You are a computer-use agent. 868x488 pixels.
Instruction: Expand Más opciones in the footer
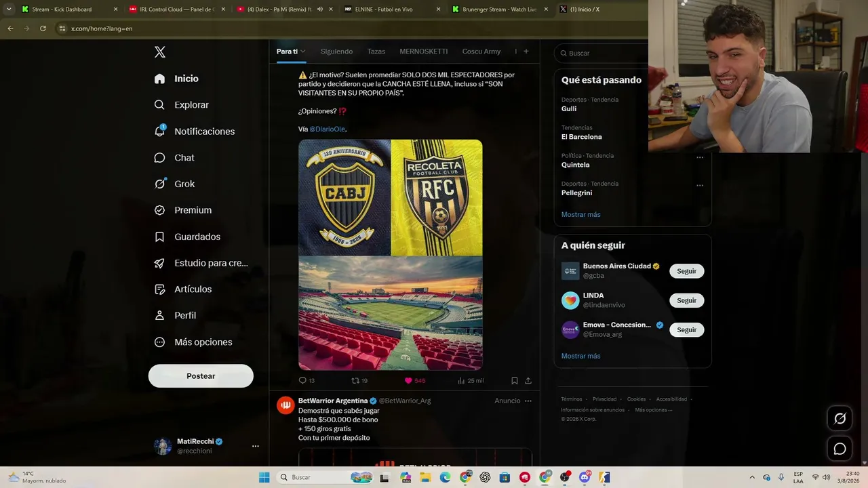(x=654, y=410)
